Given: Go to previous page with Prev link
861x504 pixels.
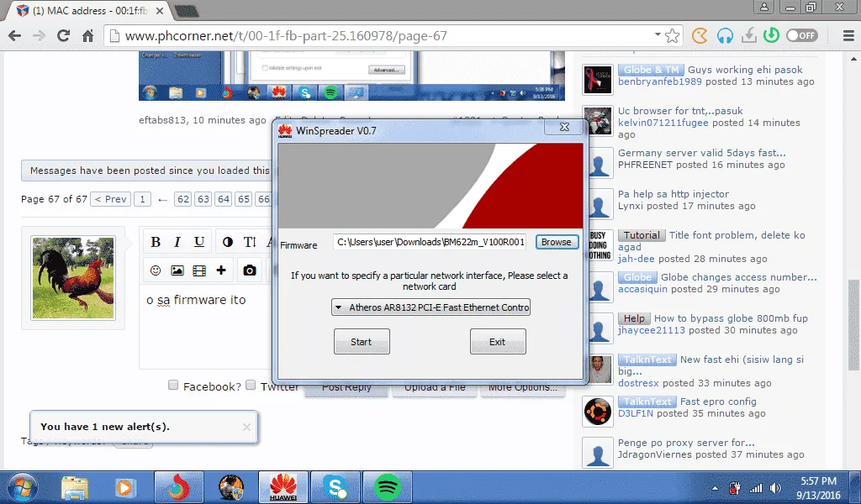Looking at the screenshot, I should [110, 199].
